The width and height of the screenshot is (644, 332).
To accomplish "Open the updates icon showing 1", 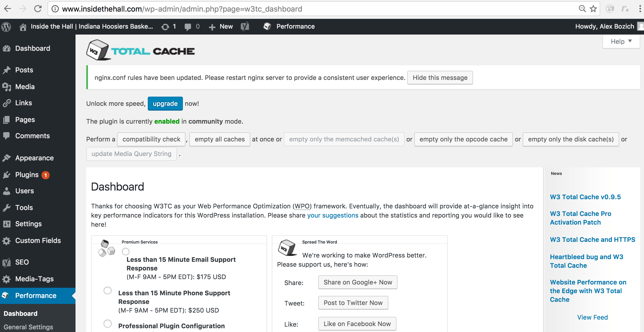I will (165, 27).
